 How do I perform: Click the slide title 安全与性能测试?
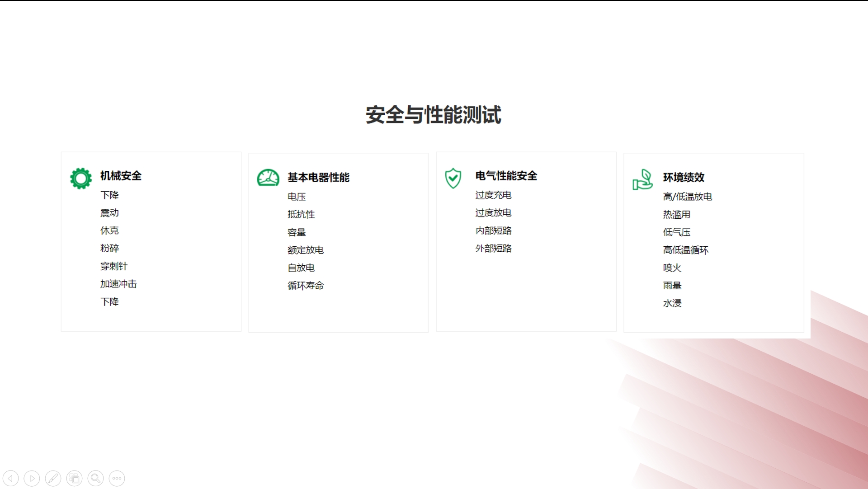click(x=433, y=115)
